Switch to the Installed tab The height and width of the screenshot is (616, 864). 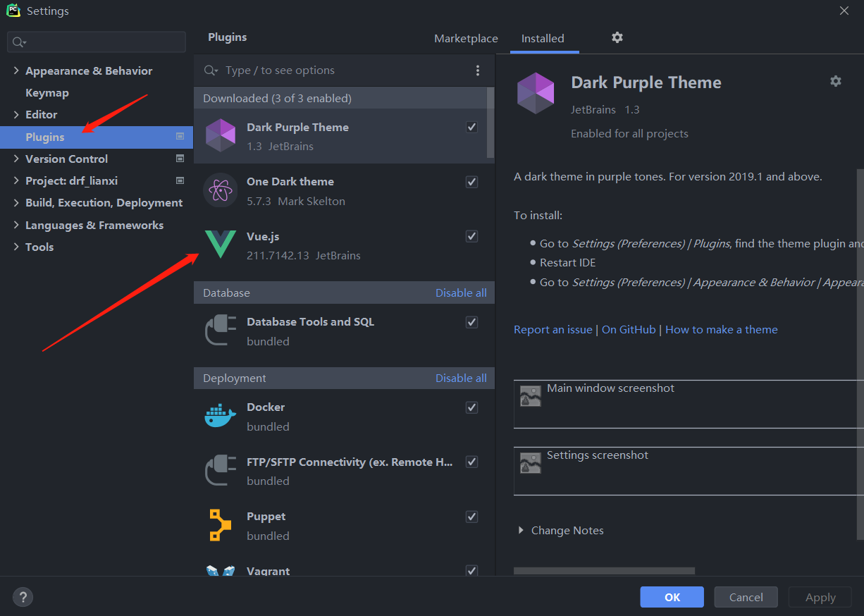point(543,39)
